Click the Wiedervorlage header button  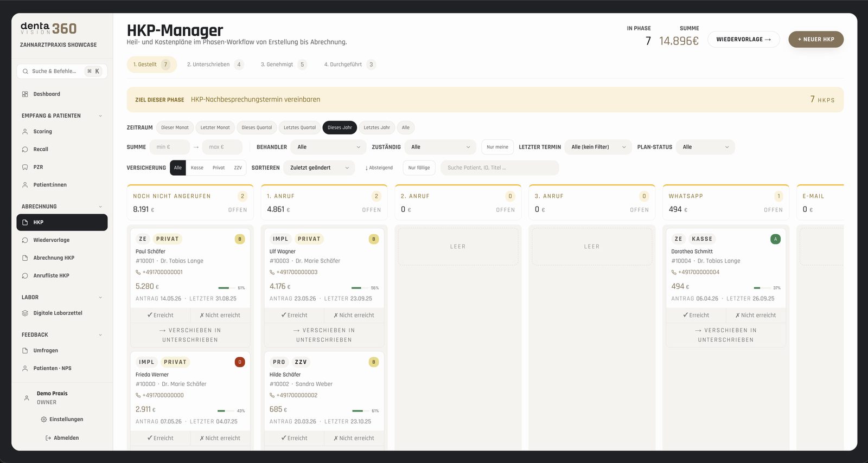[x=743, y=40]
